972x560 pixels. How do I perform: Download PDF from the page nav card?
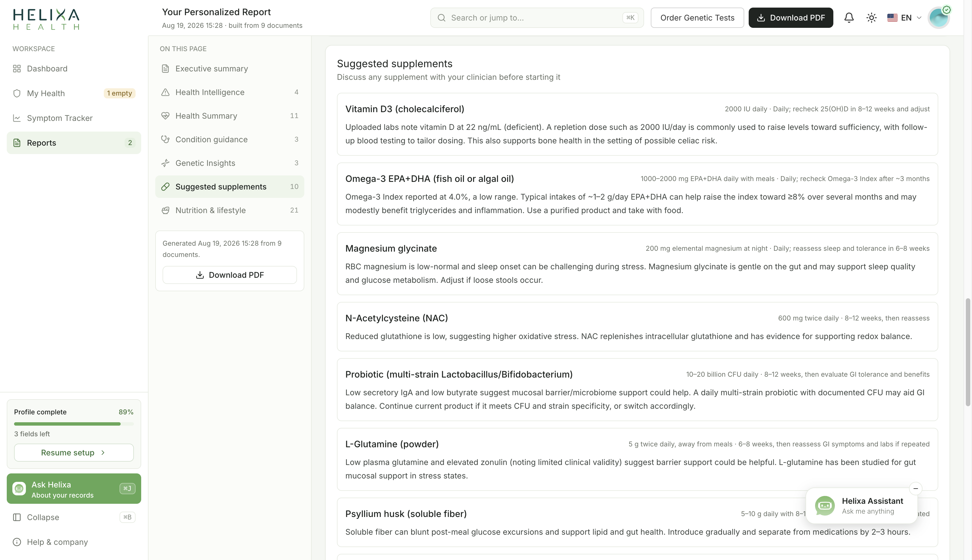230,275
